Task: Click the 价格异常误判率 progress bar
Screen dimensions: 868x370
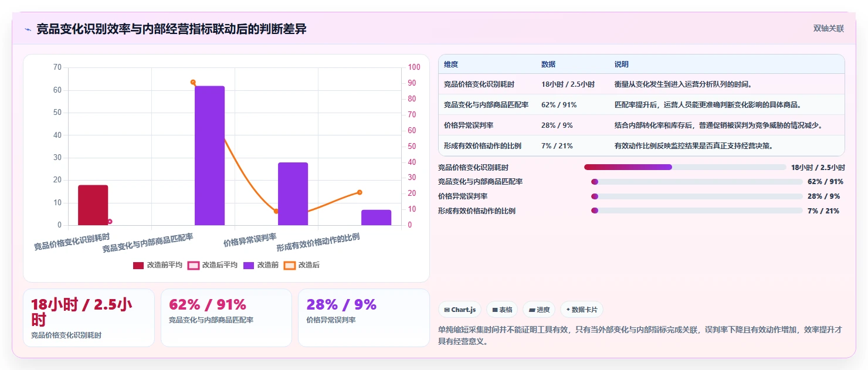Action: (x=697, y=196)
